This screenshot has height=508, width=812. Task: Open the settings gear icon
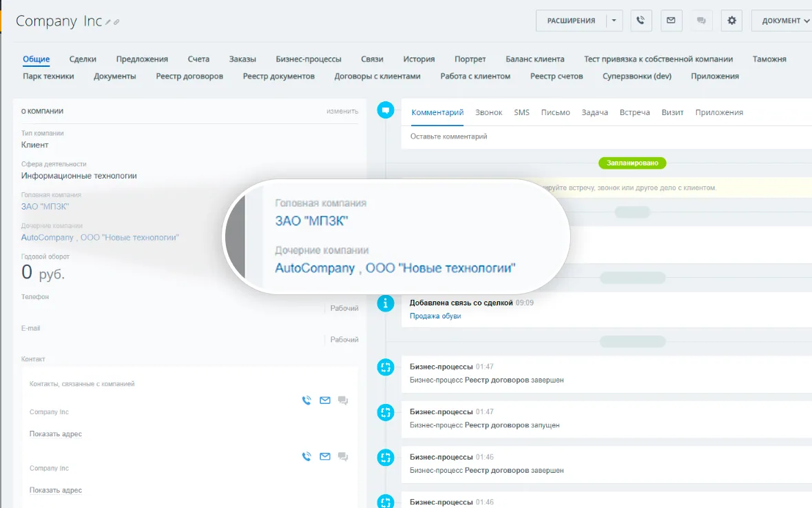click(731, 21)
